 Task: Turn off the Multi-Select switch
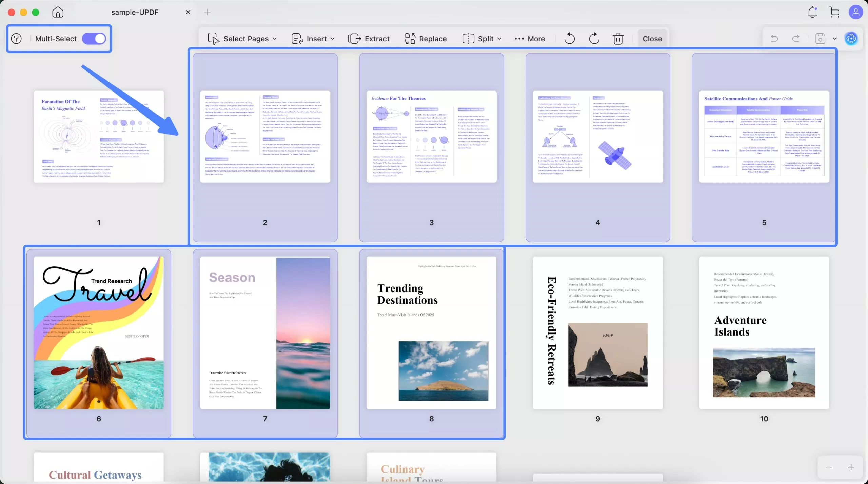(x=94, y=39)
